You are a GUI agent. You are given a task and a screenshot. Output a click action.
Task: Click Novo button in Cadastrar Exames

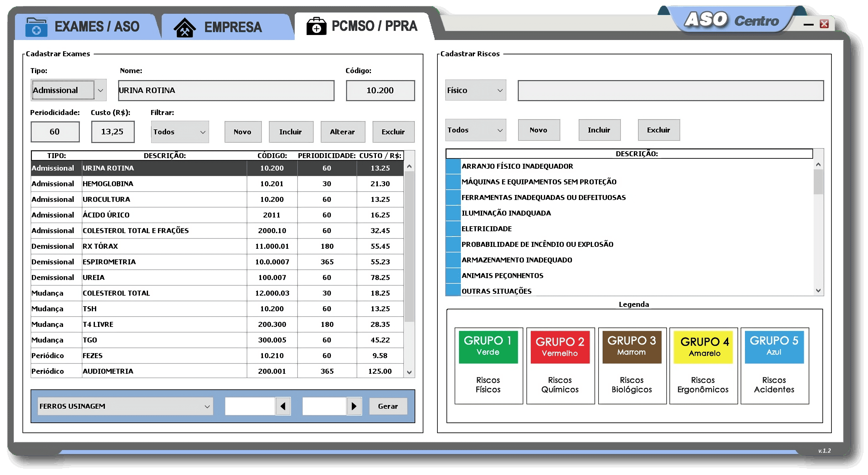coord(243,132)
